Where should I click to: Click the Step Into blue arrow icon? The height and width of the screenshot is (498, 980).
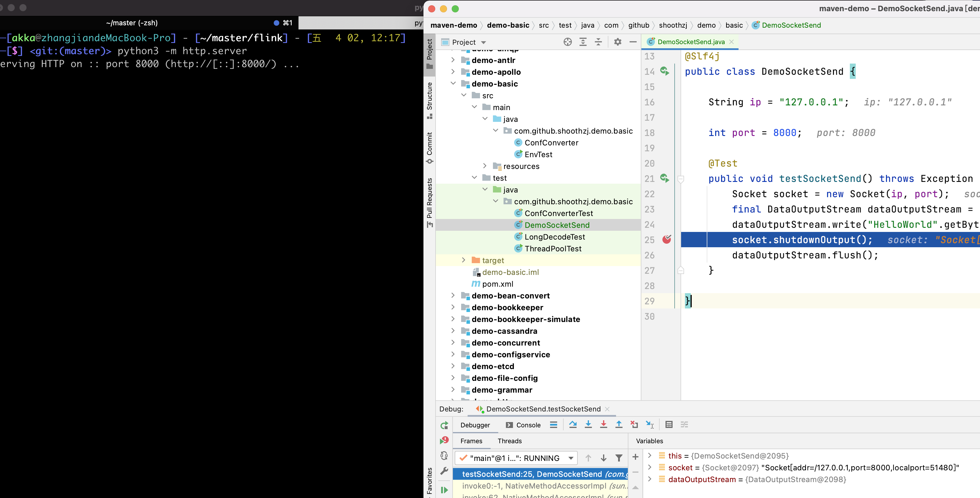[588, 425]
